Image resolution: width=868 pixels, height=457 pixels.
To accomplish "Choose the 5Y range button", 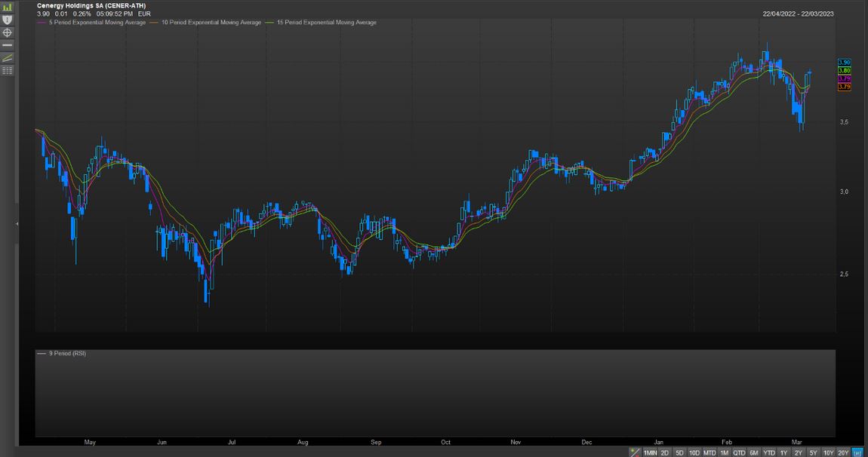I will click(x=813, y=452).
